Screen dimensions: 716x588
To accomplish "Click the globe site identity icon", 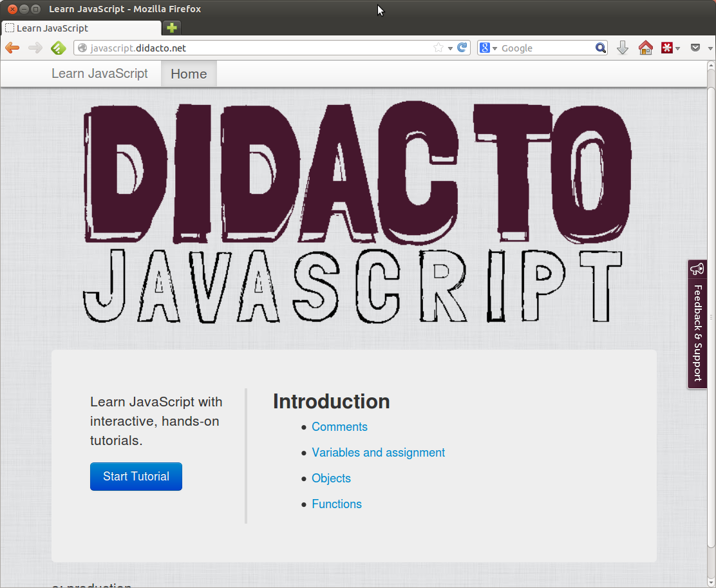I will [82, 48].
